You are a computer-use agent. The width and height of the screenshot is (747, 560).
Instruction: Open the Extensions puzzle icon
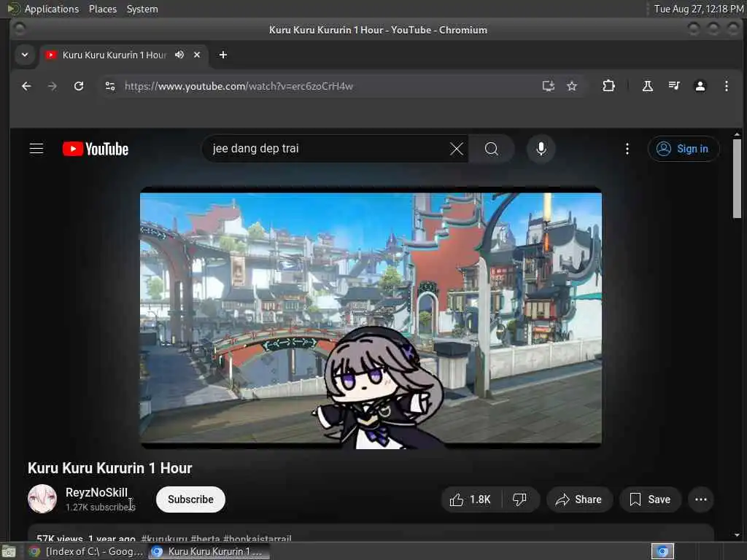point(608,86)
